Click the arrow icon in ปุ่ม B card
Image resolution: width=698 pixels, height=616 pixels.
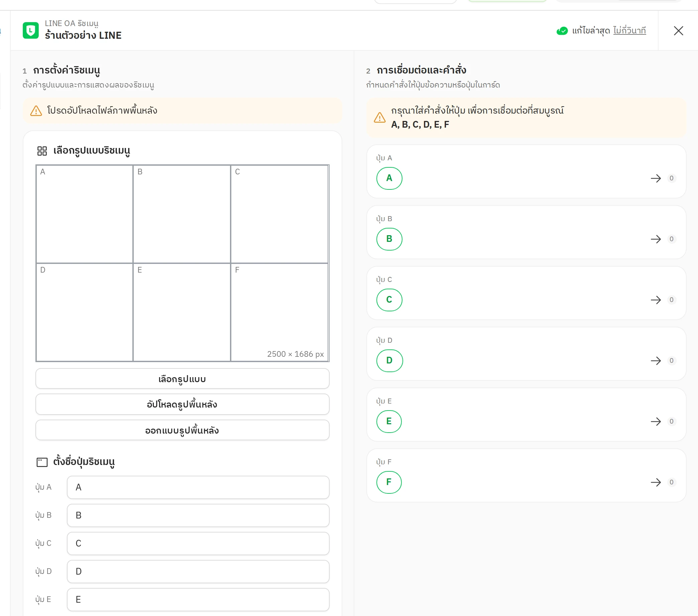click(656, 239)
